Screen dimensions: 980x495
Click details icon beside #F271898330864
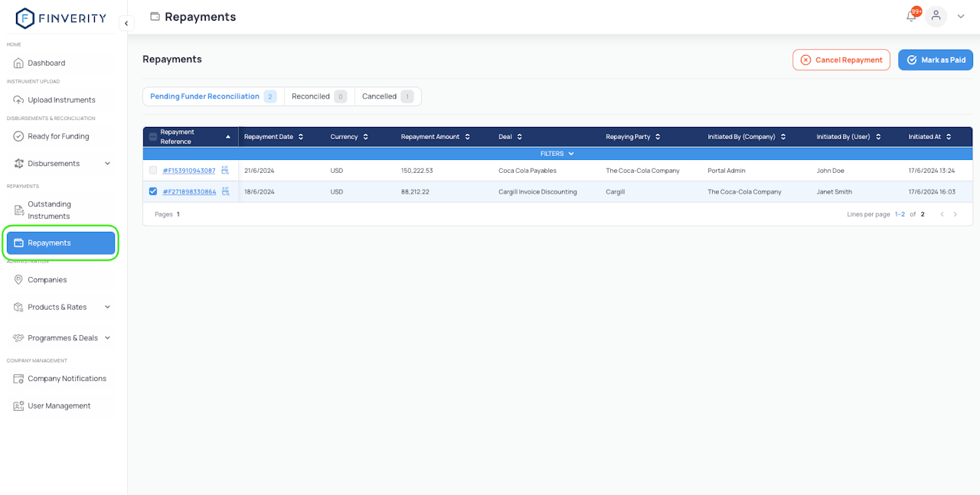[x=226, y=191]
